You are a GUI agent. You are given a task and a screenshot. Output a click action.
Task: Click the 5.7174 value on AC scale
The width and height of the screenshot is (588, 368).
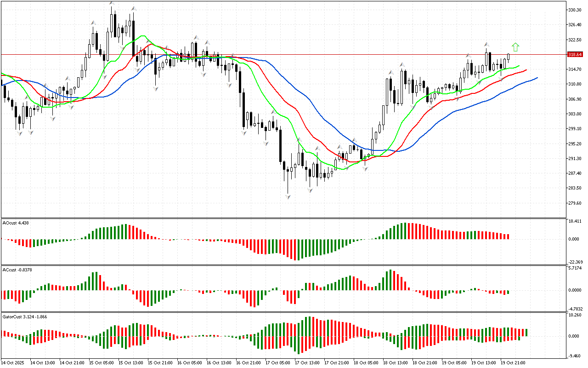tap(575, 268)
